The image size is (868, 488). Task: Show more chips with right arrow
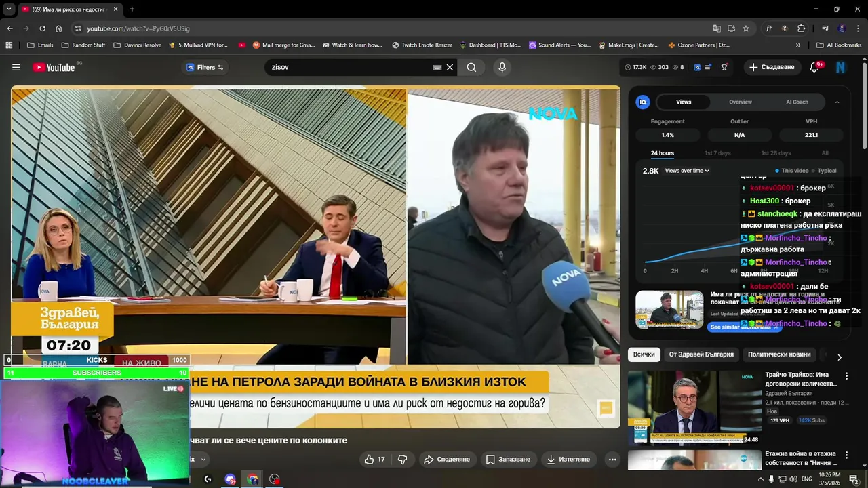[x=840, y=357]
